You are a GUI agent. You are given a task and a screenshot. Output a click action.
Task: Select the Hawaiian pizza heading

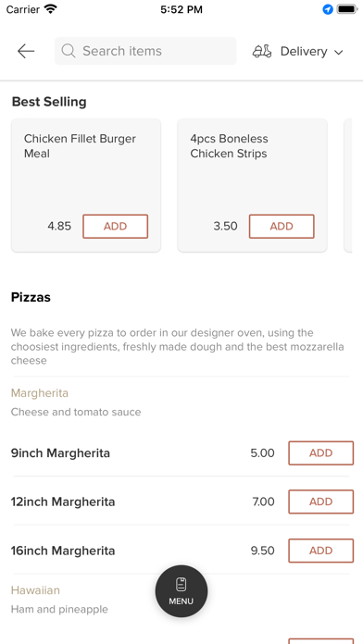click(x=35, y=590)
